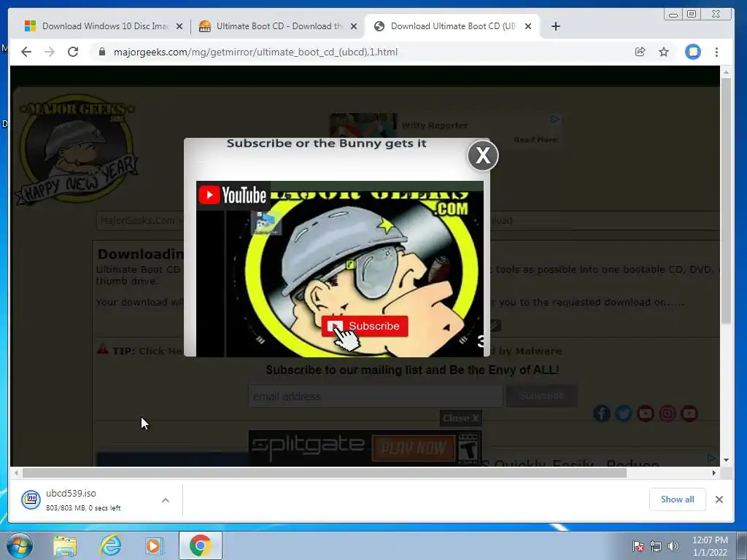This screenshot has width=747, height=560.
Task: Click the red Subscribe button in video
Action: coord(365,326)
